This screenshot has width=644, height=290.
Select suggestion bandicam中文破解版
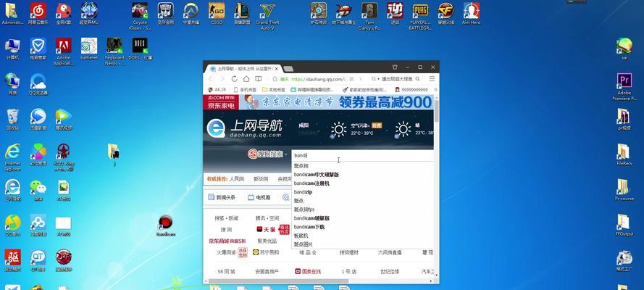(317, 175)
